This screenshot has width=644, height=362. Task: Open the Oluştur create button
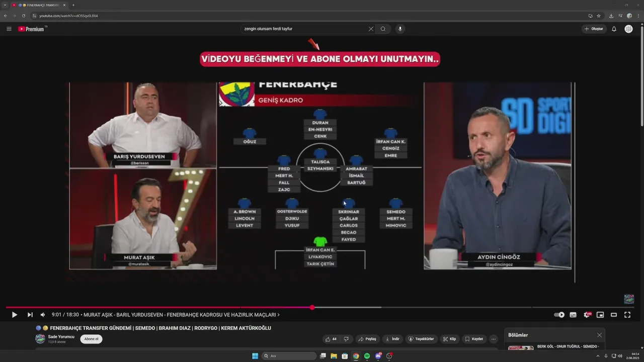pyautogui.click(x=594, y=29)
